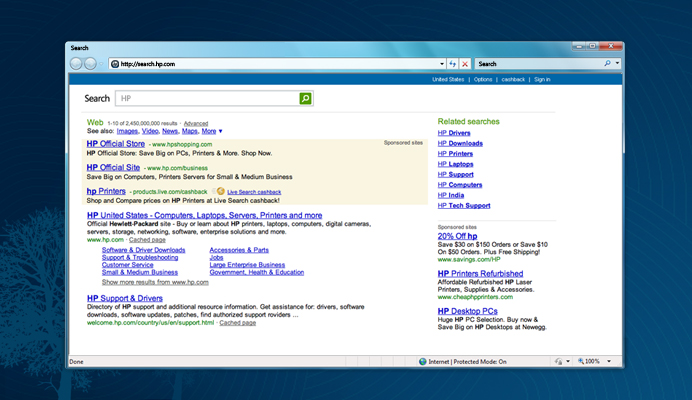Open the HP Support & Drivers result
Screen dimensions: 692x400
coord(125,298)
